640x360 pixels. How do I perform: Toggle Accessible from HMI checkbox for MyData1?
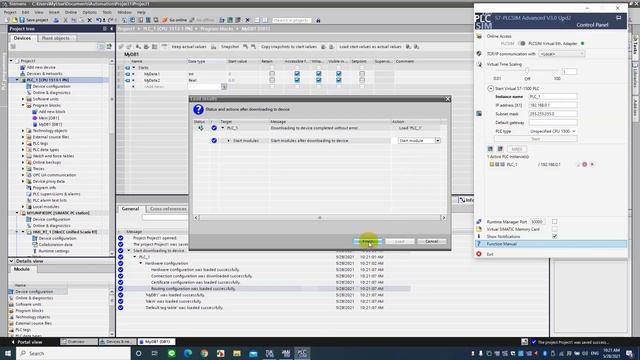[297, 74]
